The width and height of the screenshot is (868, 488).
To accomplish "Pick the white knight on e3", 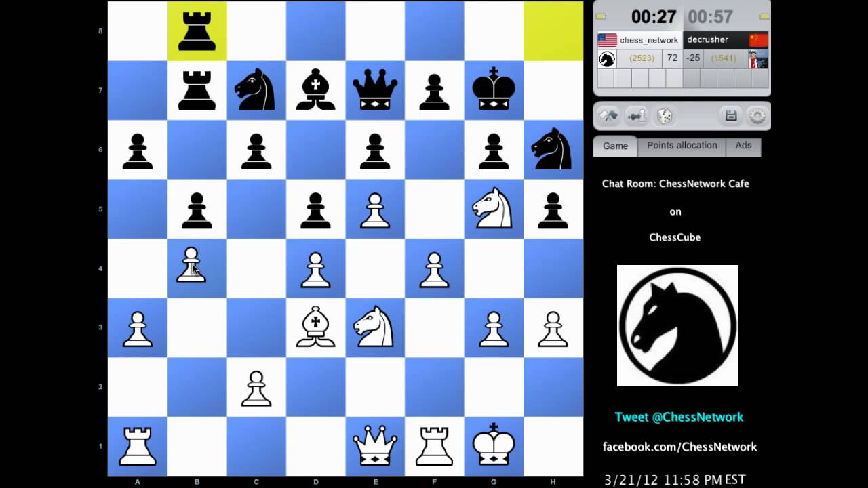I will (374, 327).
